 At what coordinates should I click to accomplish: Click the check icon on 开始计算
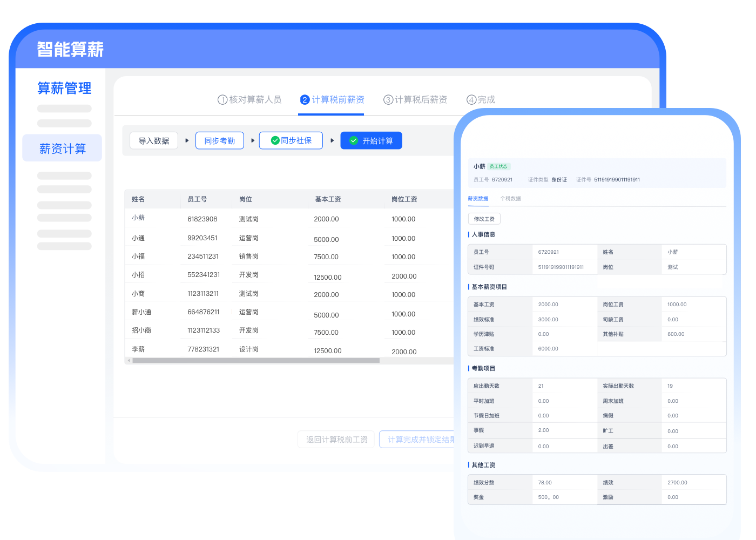[354, 140]
